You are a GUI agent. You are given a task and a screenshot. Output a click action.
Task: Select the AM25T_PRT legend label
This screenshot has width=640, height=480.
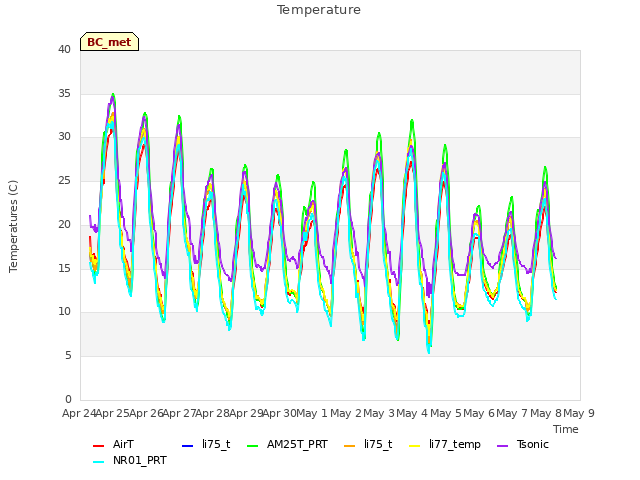[297, 444]
